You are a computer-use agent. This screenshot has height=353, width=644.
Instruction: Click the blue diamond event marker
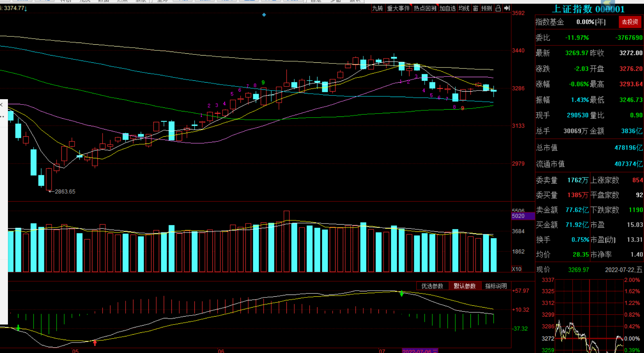point(264,15)
